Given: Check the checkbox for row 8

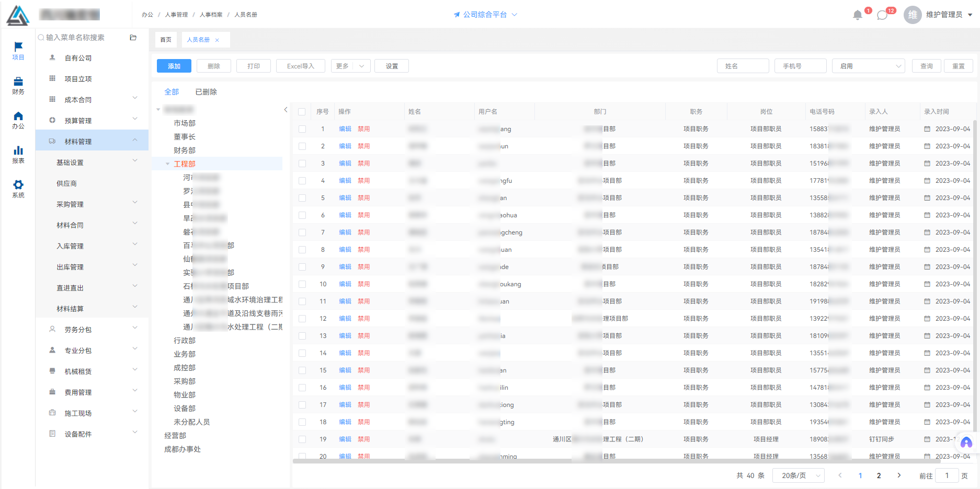Looking at the screenshot, I should coord(302,250).
